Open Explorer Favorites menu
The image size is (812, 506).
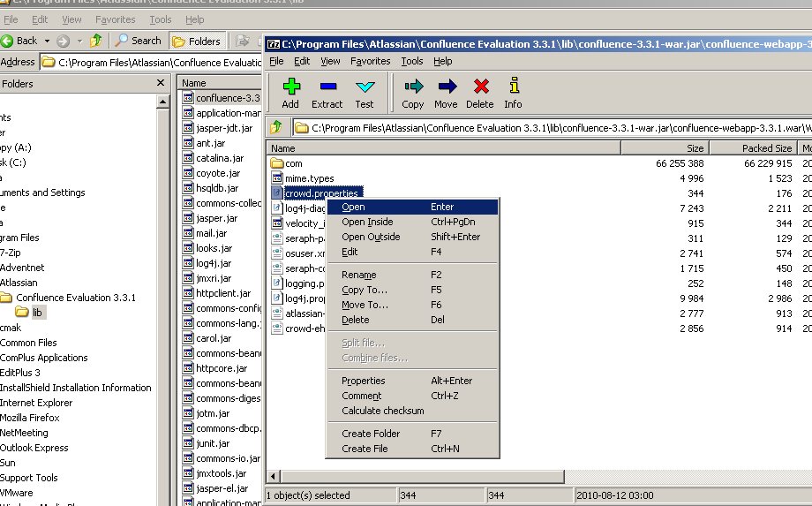115,19
